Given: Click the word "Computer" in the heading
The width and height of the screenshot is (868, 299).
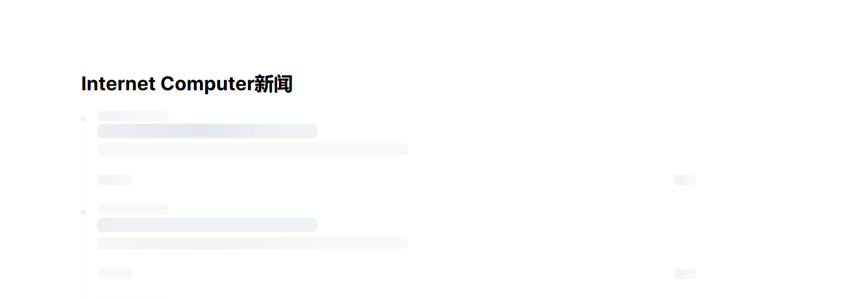Looking at the screenshot, I should click(207, 84).
